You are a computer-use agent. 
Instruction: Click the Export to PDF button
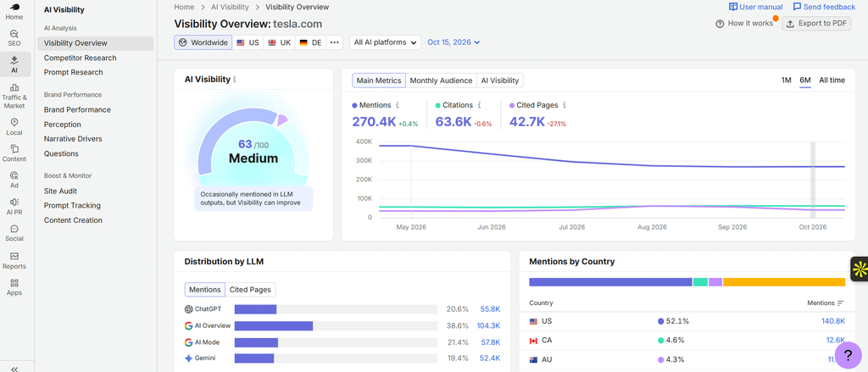click(x=816, y=24)
